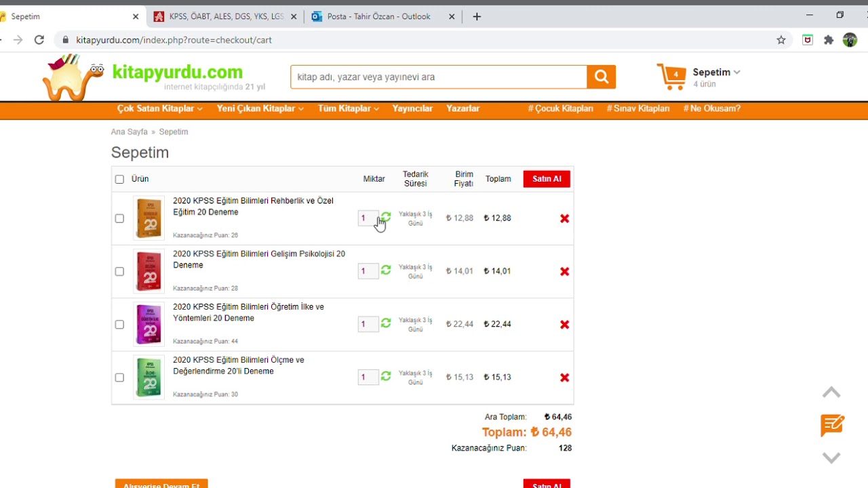Viewport: 868px width, 488px height.
Task: Expand the Tüm Kitaplar menu
Action: (349, 108)
